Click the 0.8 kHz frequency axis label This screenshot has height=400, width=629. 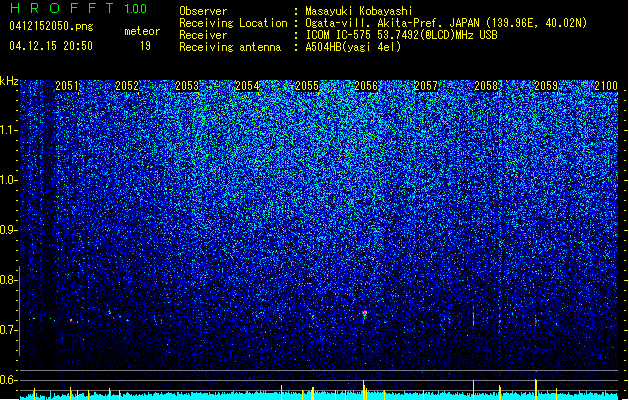pyautogui.click(x=9, y=280)
